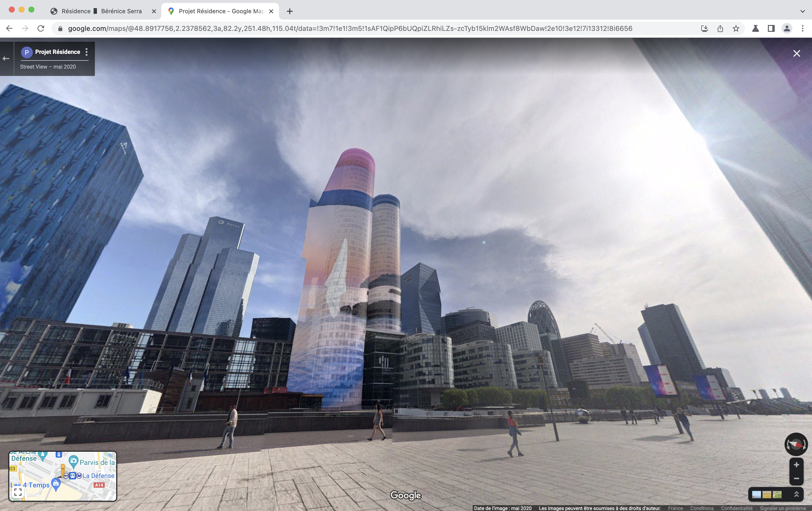Go back to the previous page in Chrome

click(x=10, y=29)
